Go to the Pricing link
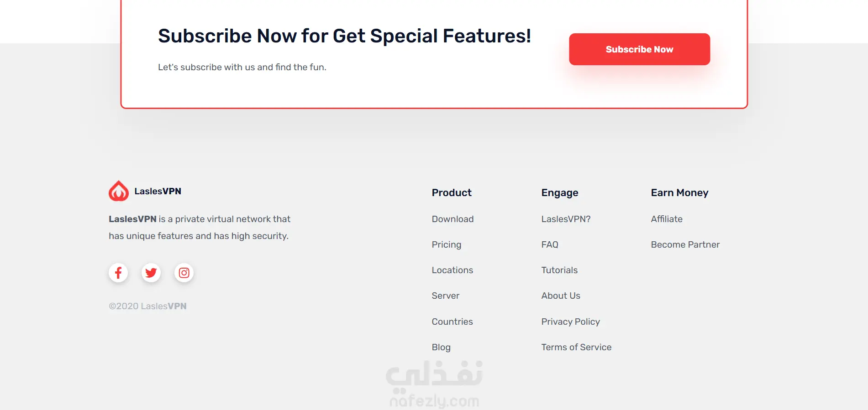868x410 pixels. (446, 244)
